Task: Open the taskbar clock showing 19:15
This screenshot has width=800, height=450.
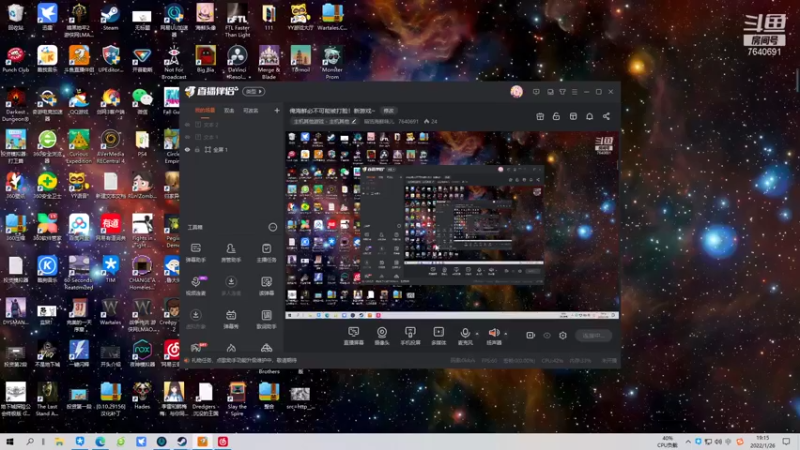Action: [x=763, y=442]
